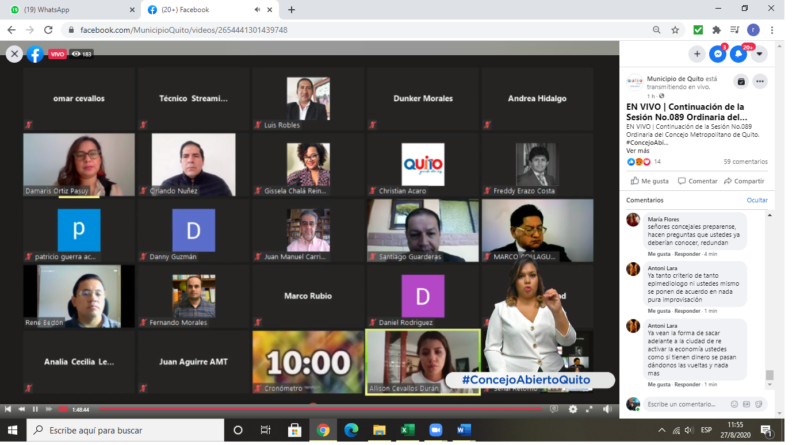The image size is (800, 445).
Task: Enter fullscreen video mode
Action: pyautogui.click(x=589, y=409)
